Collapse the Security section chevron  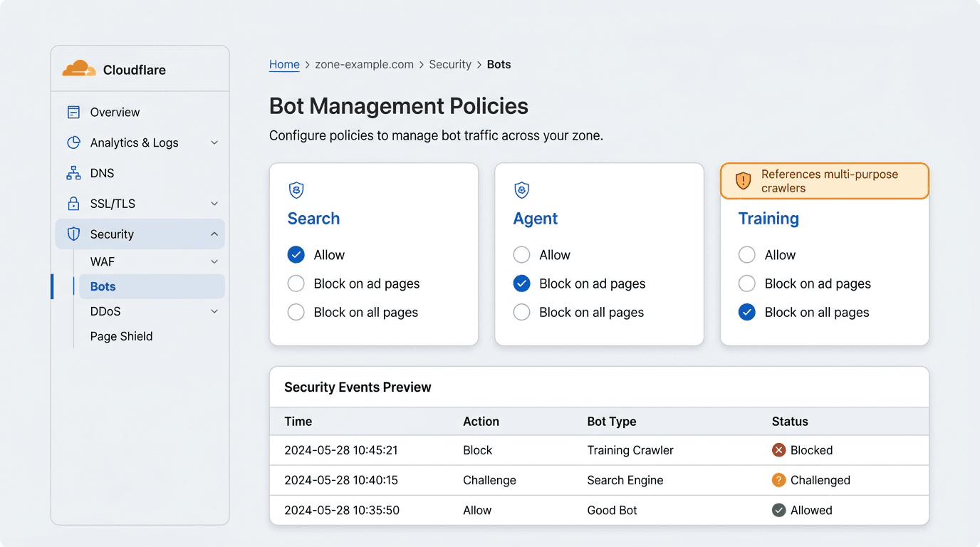pos(214,234)
